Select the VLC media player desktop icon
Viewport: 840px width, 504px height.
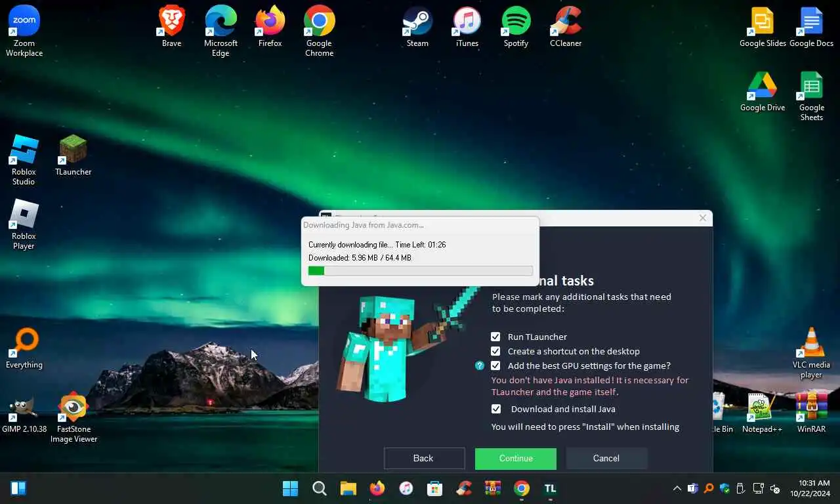point(811,352)
